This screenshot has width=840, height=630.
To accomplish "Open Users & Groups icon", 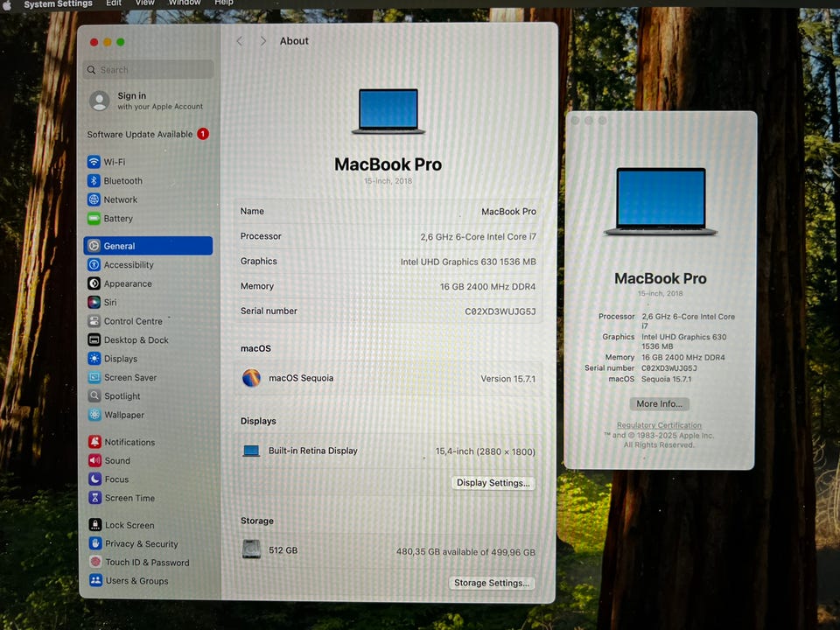I will coord(96,580).
